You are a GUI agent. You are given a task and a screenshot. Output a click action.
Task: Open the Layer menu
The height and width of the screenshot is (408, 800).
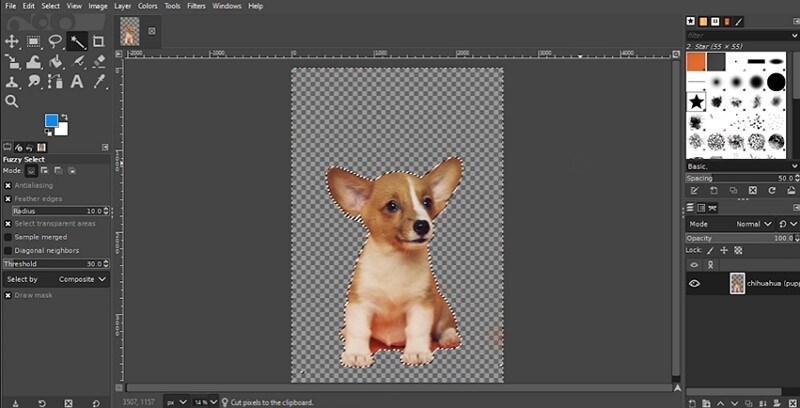[x=122, y=6]
